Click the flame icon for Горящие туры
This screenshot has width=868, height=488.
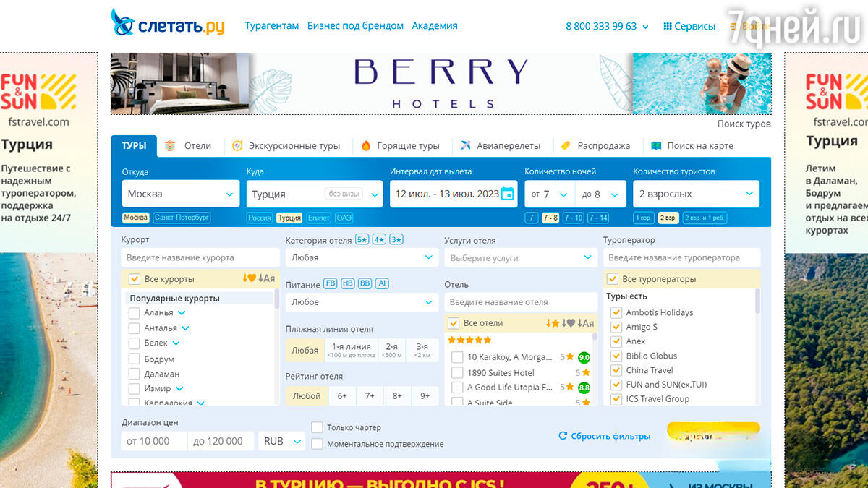366,145
